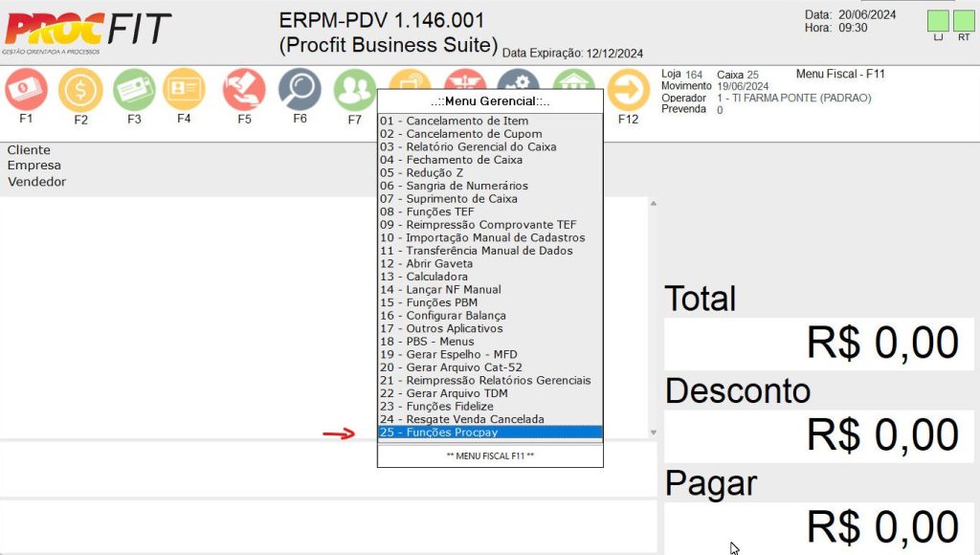This screenshot has width=980, height=555.
Task: Select 14 - Lançar NF Manual
Action: point(490,289)
